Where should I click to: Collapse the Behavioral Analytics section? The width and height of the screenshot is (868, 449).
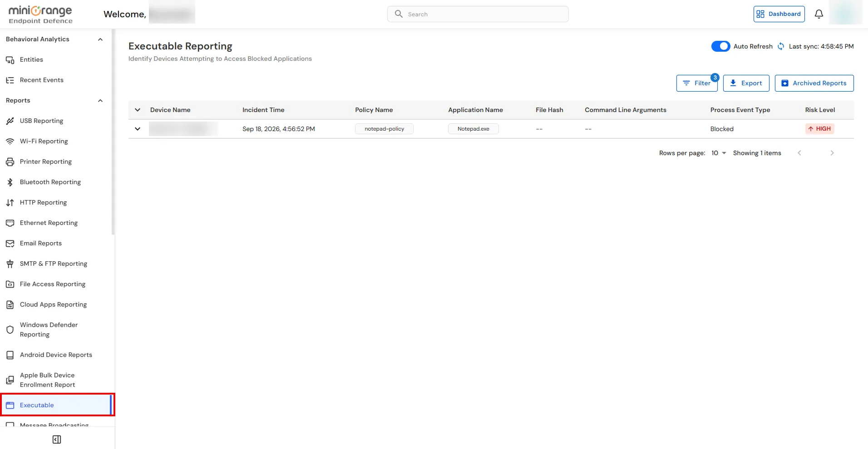(x=100, y=39)
